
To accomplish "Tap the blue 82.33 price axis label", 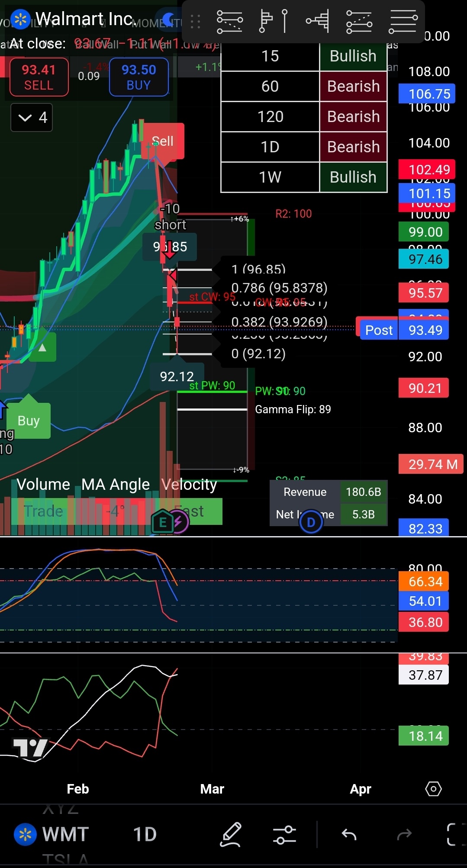I will 423,528.
